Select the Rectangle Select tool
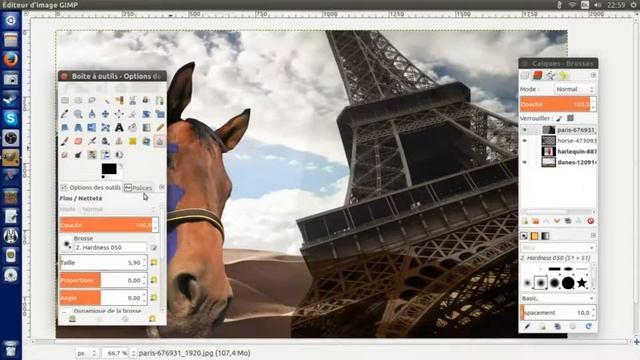This screenshot has height=360, width=640. click(x=65, y=100)
